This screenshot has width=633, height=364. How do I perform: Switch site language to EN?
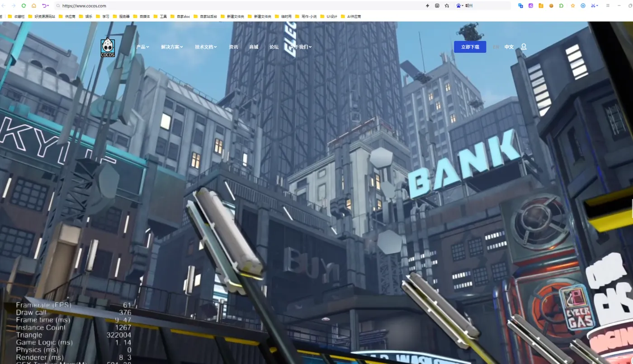(x=496, y=47)
